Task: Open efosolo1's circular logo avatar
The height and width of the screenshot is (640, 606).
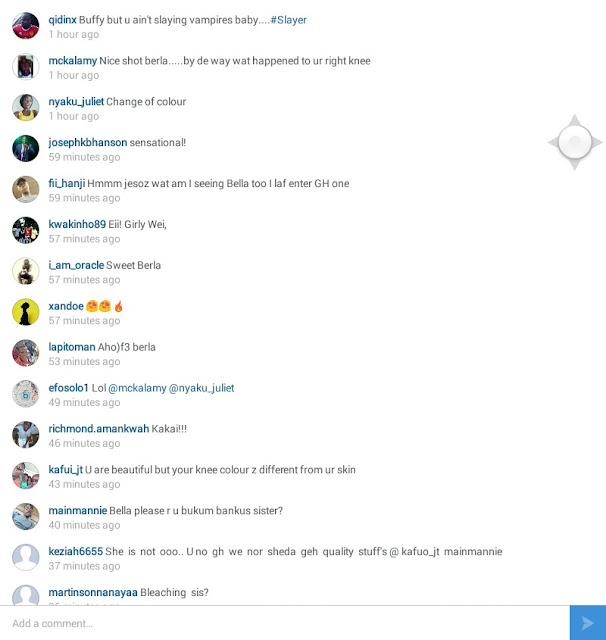Action: coord(26,394)
